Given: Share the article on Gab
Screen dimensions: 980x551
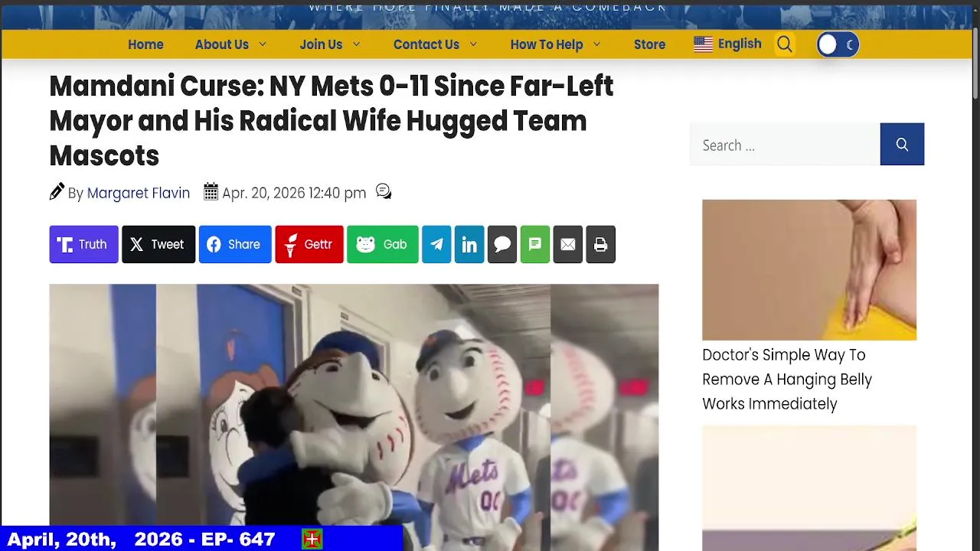Looking at the screenshot, I should 383,244.
